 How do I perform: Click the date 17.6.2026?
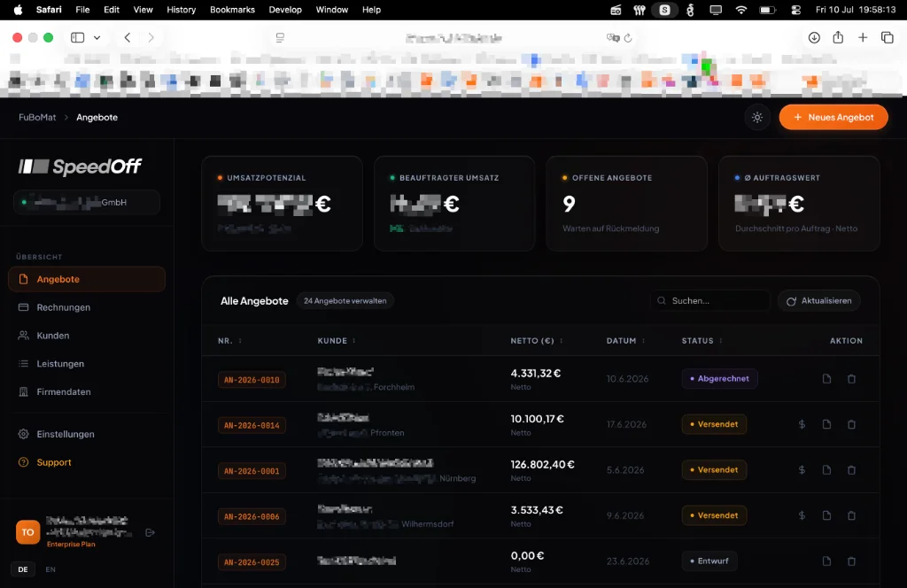(626, 424)
